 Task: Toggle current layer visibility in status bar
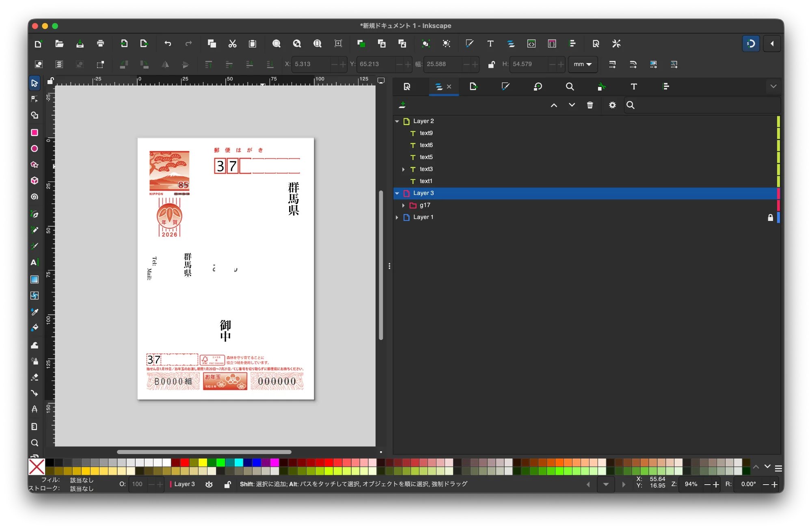(209, 484)
